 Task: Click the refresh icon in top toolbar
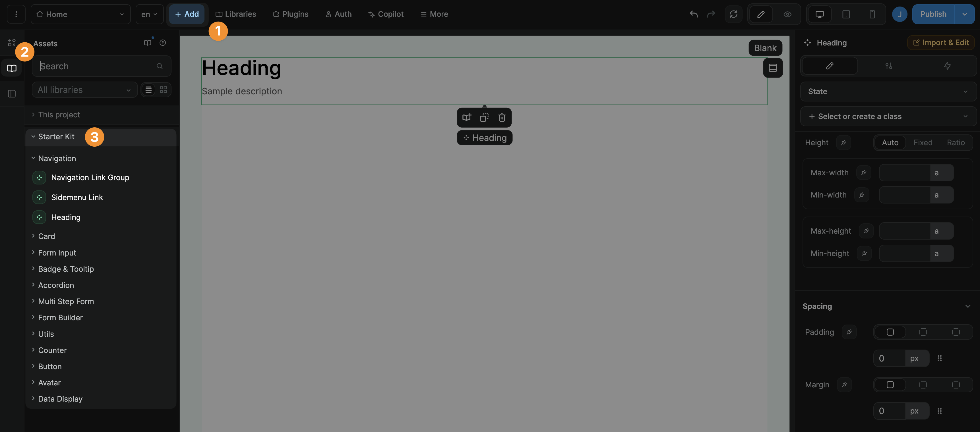[733, 14]
